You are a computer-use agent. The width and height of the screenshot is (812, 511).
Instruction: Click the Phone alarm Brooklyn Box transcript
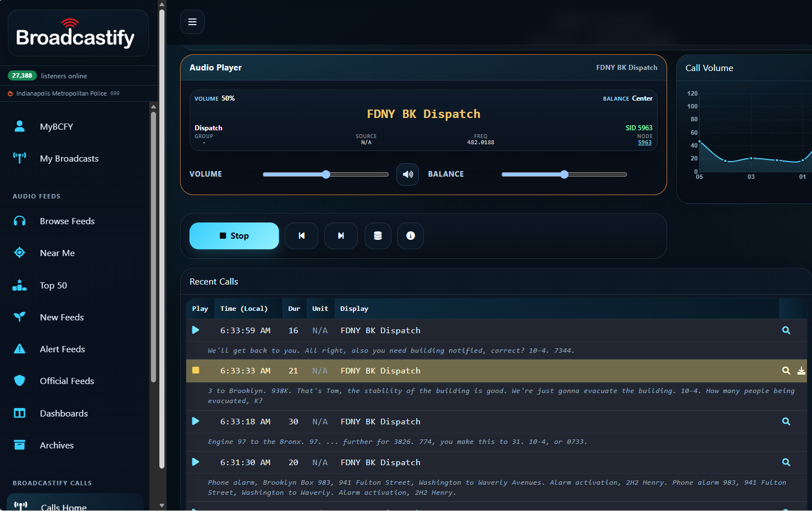click(x=497, y=488)
